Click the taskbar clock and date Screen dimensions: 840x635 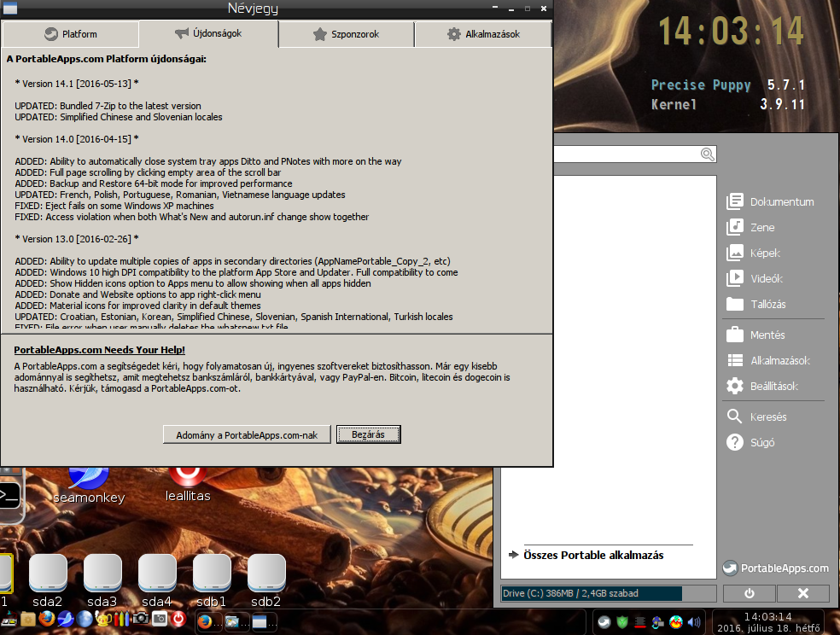click(x=768, y=622)
